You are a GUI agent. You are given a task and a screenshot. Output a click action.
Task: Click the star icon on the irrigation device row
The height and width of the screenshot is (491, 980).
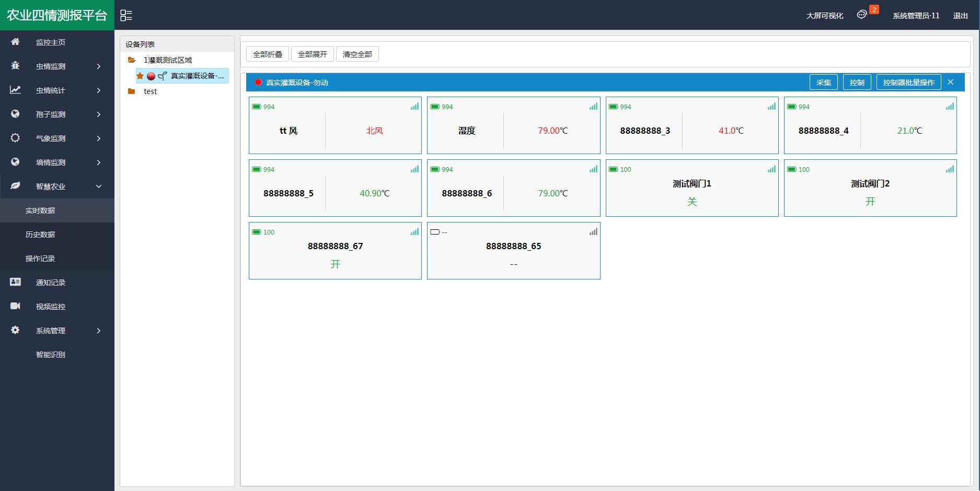(x=140, y=76)
